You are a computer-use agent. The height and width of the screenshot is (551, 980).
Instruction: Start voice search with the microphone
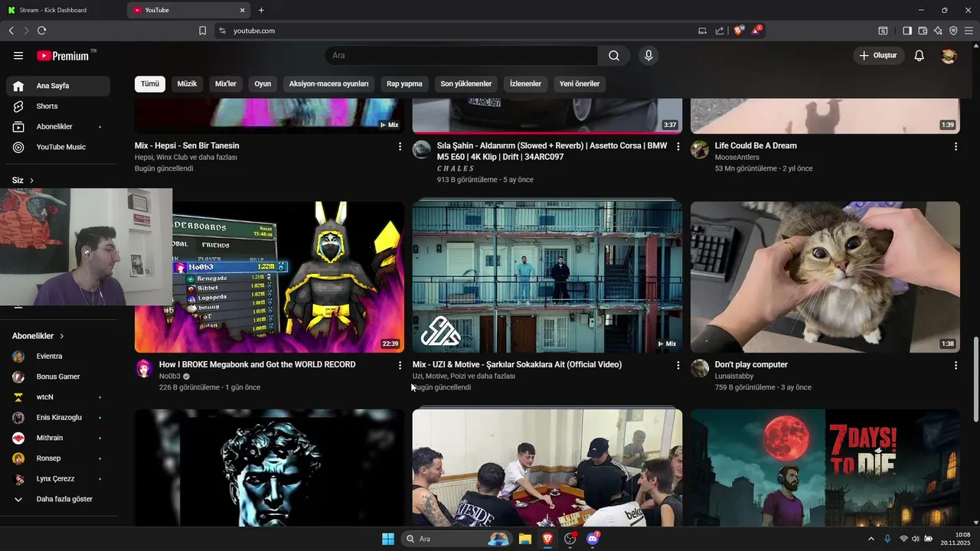[648, 56]
